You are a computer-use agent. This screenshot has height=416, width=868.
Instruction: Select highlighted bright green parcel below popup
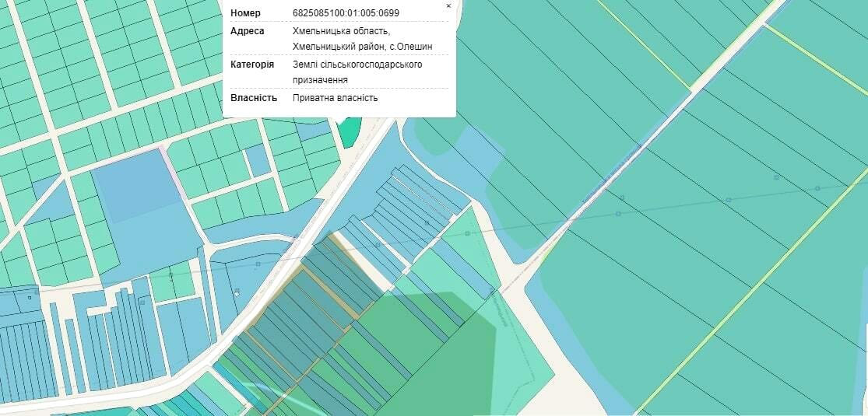point(349,131)
